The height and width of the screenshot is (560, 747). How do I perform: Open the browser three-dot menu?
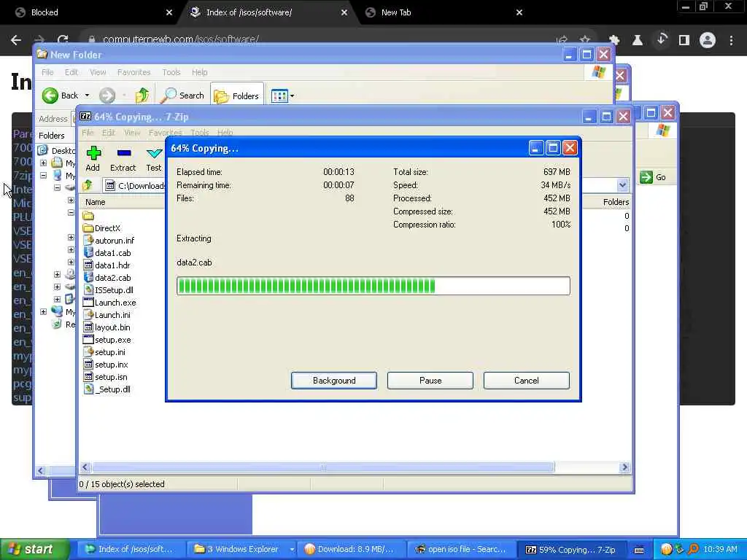[x=731, y=40]
